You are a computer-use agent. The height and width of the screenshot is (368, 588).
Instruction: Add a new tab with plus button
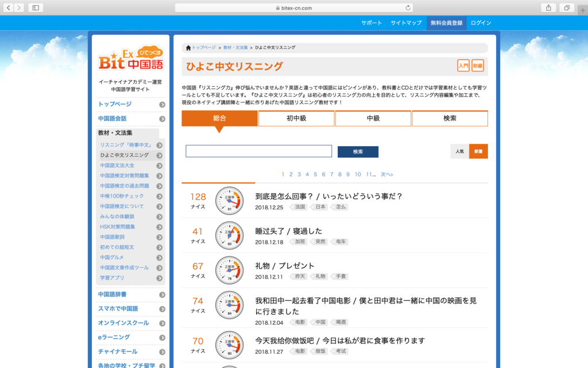tap(582, 10)
